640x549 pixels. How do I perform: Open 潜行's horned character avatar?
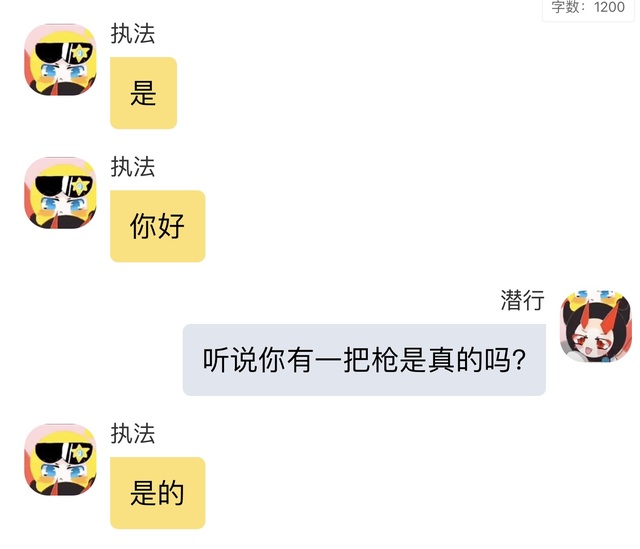[596, 326]
